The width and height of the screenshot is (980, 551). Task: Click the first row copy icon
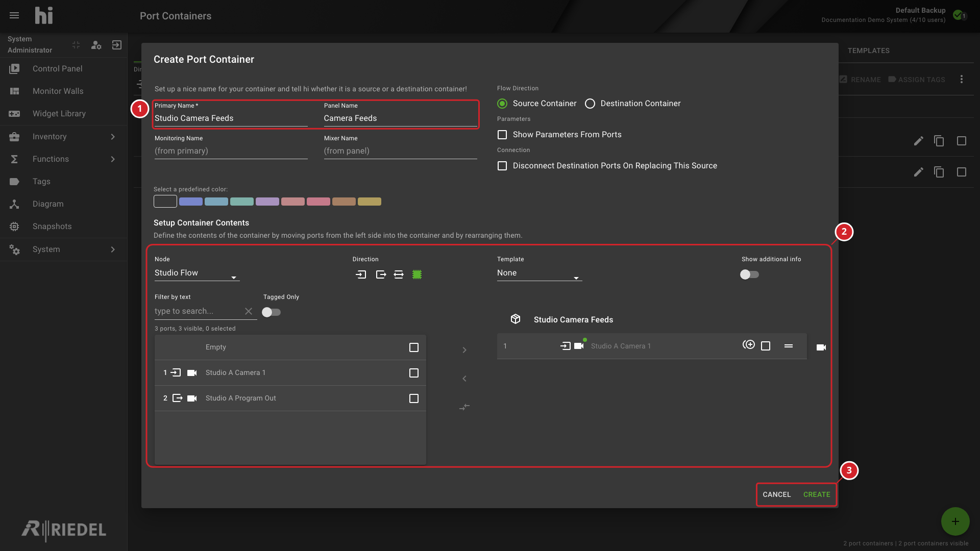[x=939, y=141]
